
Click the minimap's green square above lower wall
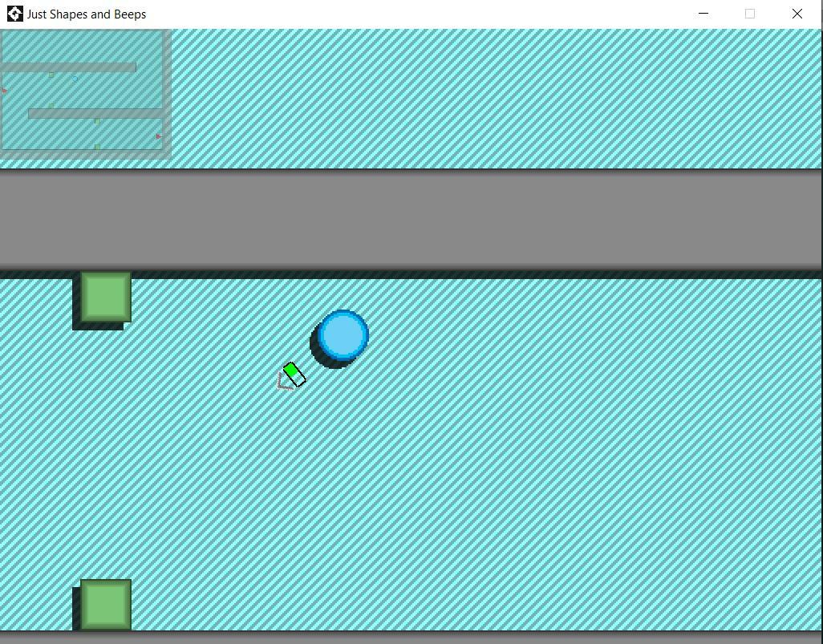coord(51,105)
